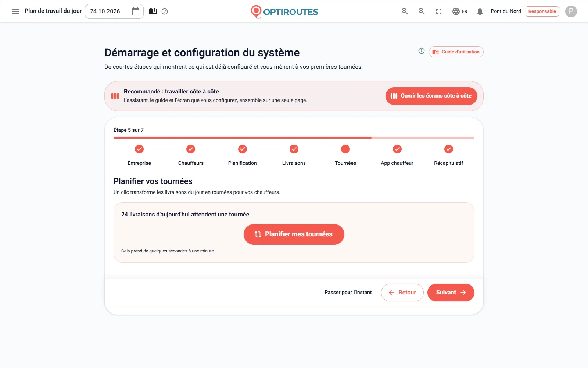Open notifications bell
Screen dimensions: 588x368
[480, 11]
